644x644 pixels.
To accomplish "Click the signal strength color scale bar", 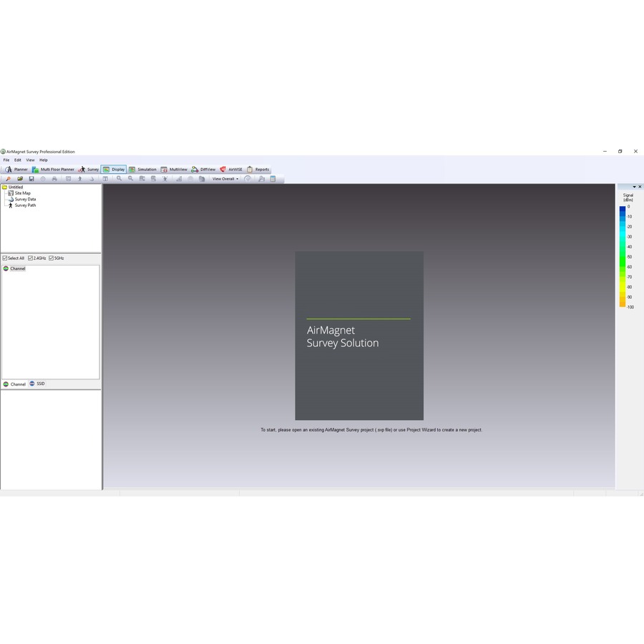I will click(623, 257).
